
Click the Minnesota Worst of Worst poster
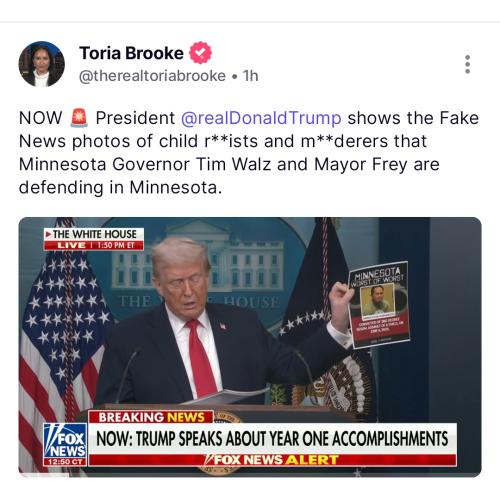click(379, 305)
